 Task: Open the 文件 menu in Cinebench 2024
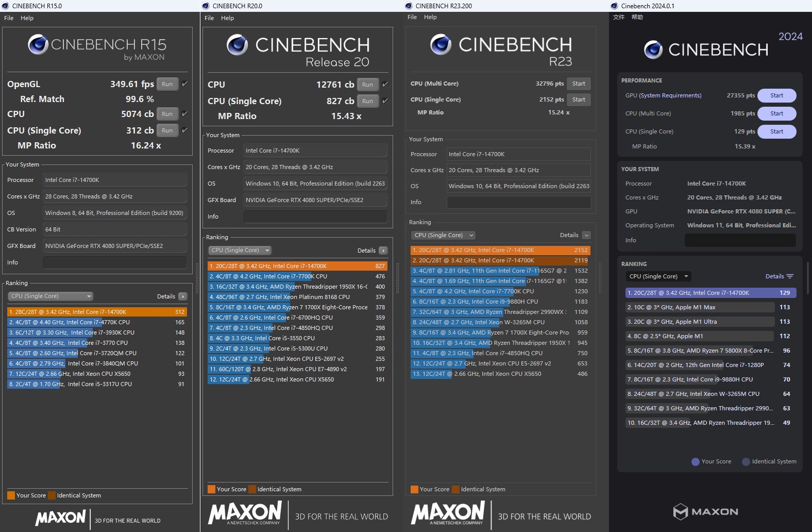pyautogui.click(x=619, y=17)
